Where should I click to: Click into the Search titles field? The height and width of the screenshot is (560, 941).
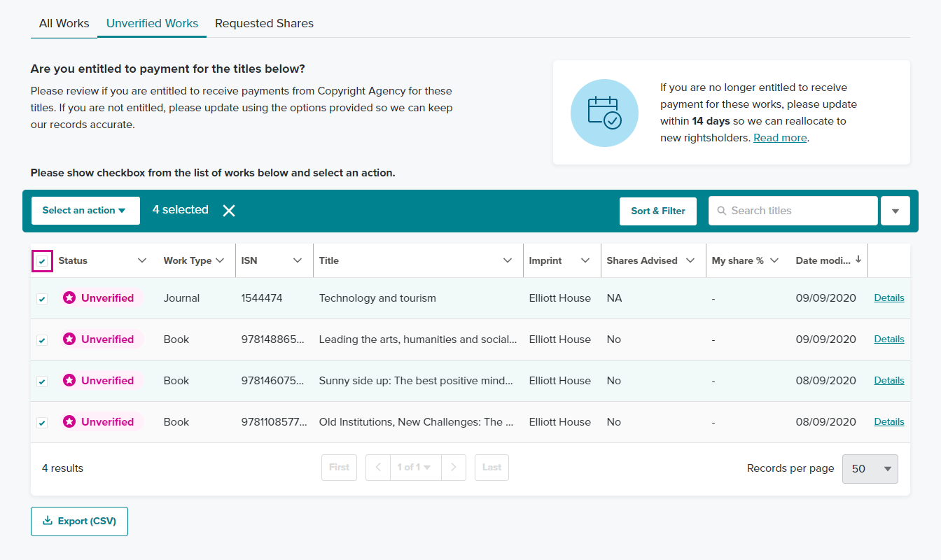793,211
